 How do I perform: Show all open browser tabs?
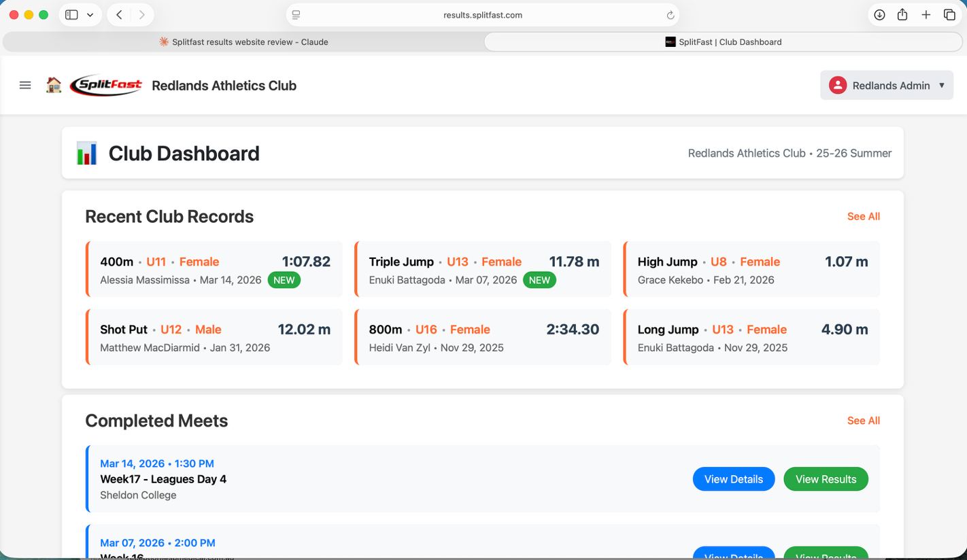click(x=951, y=14)
